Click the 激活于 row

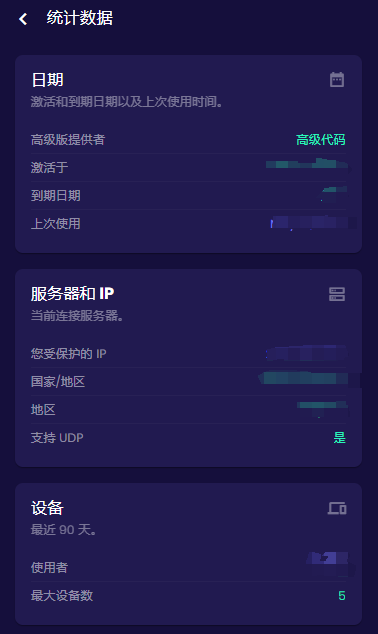pyautogui.click(x=188, y=167)
